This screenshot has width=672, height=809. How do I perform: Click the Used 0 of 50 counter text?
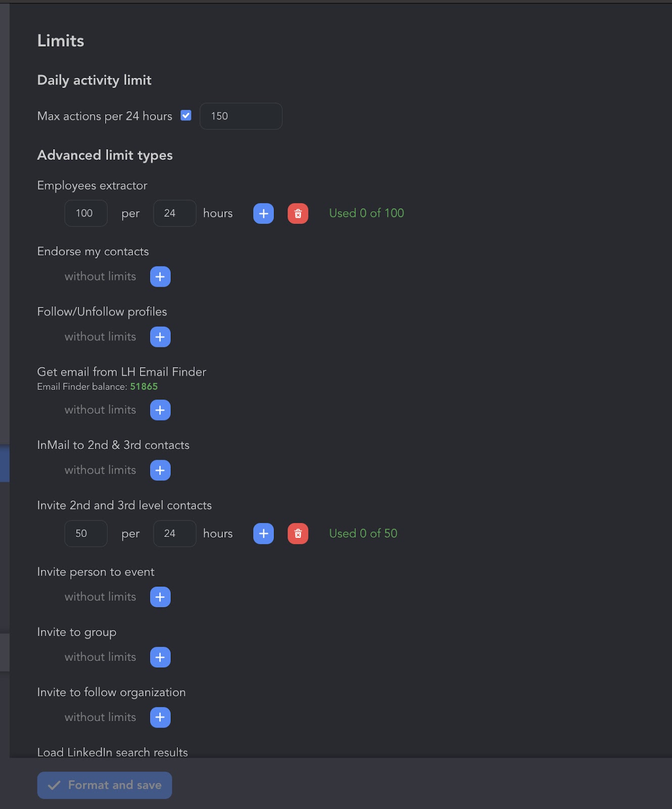pos(363,533)
